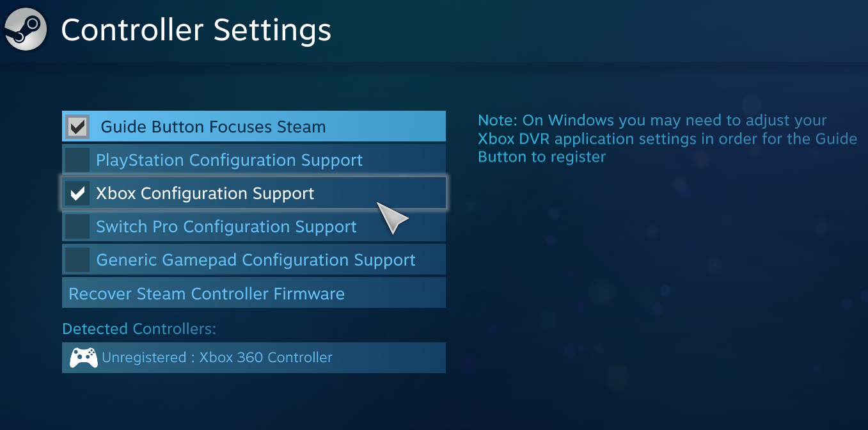The image size is (868, 430).
Task: Select the Unregistered Xbox 360 Controller name text
Action: pos(217,358)
